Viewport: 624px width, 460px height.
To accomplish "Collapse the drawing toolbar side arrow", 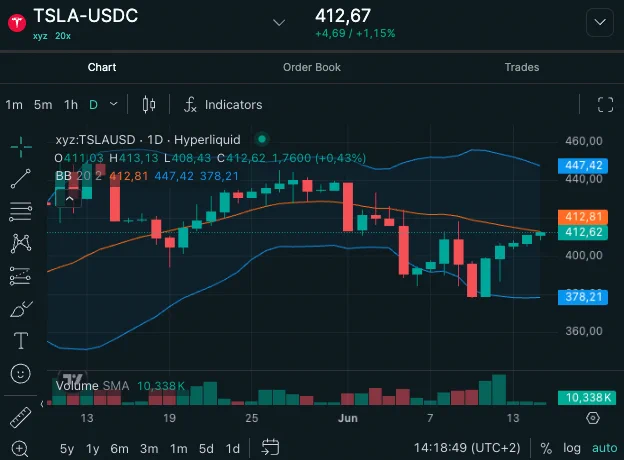I will click(x=42, y=404).
